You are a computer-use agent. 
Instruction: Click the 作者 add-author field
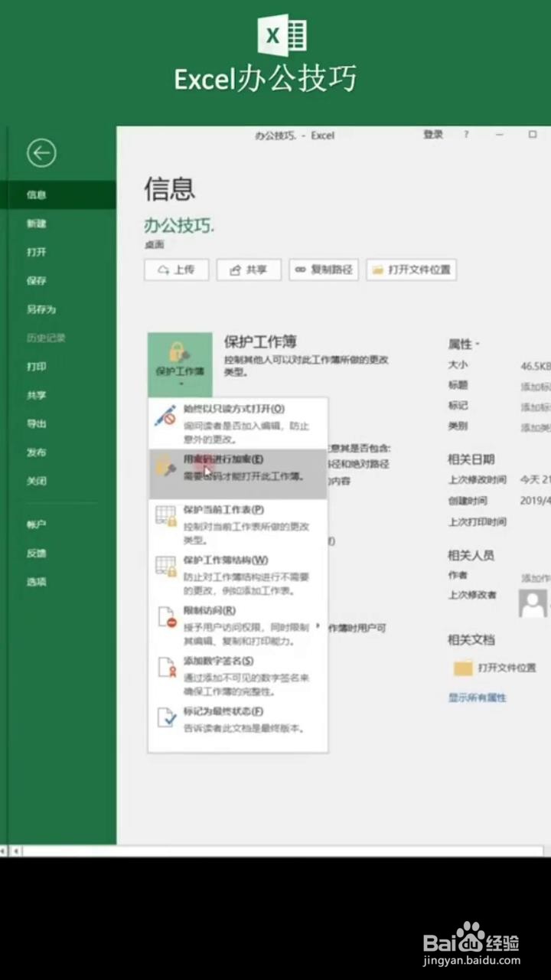click(536, 577)
